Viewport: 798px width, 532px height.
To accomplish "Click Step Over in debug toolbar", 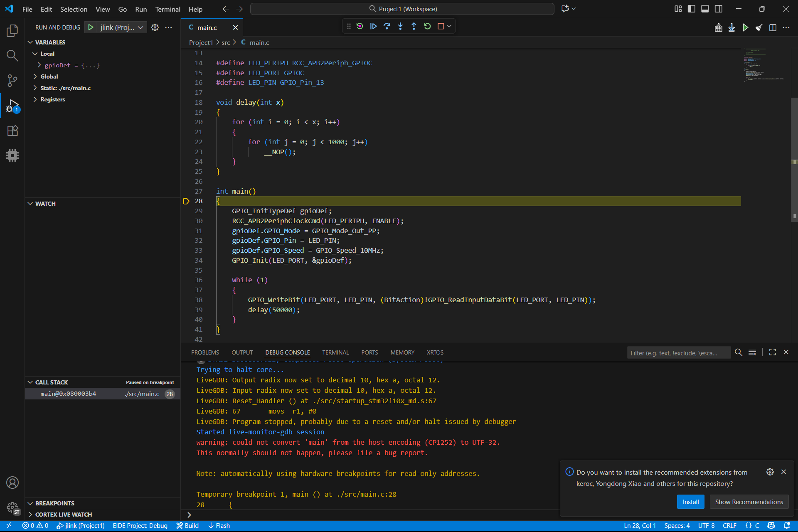I will coord(387,26).
